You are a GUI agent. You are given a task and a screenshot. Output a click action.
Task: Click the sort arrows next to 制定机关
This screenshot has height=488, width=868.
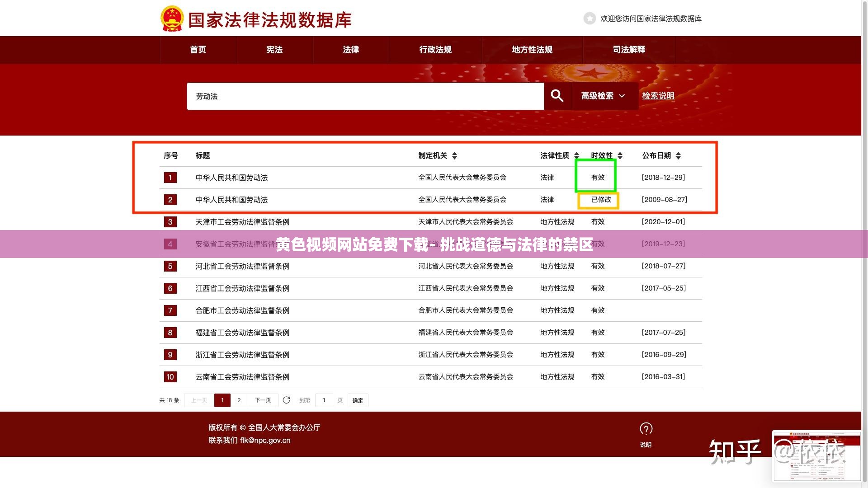pos(454,155)
